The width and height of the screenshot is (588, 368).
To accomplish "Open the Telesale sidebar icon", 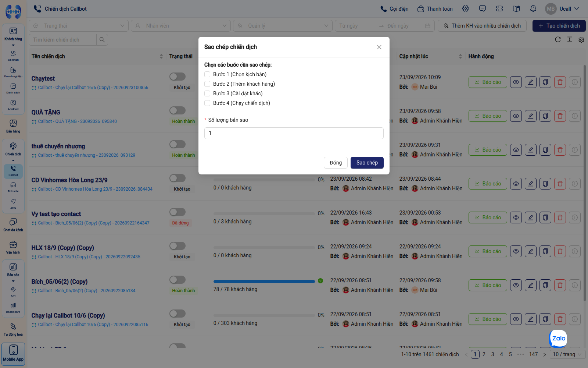I will (13, 187).
